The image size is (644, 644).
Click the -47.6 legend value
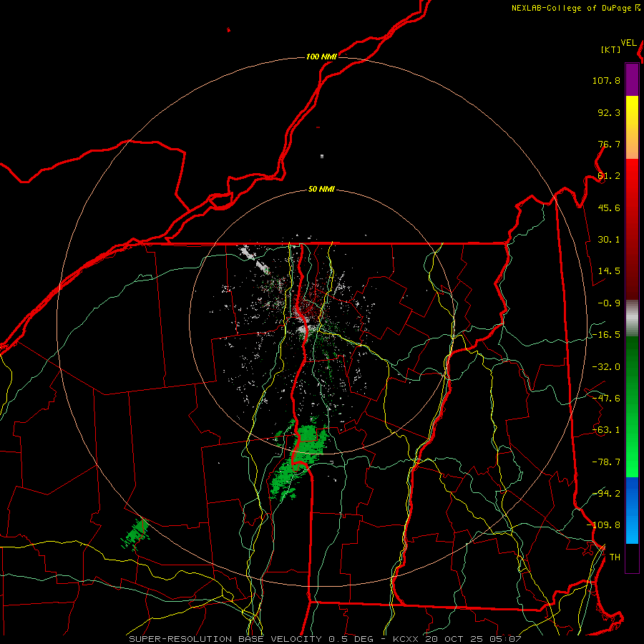pyautogui.click(x=606, y=399)
